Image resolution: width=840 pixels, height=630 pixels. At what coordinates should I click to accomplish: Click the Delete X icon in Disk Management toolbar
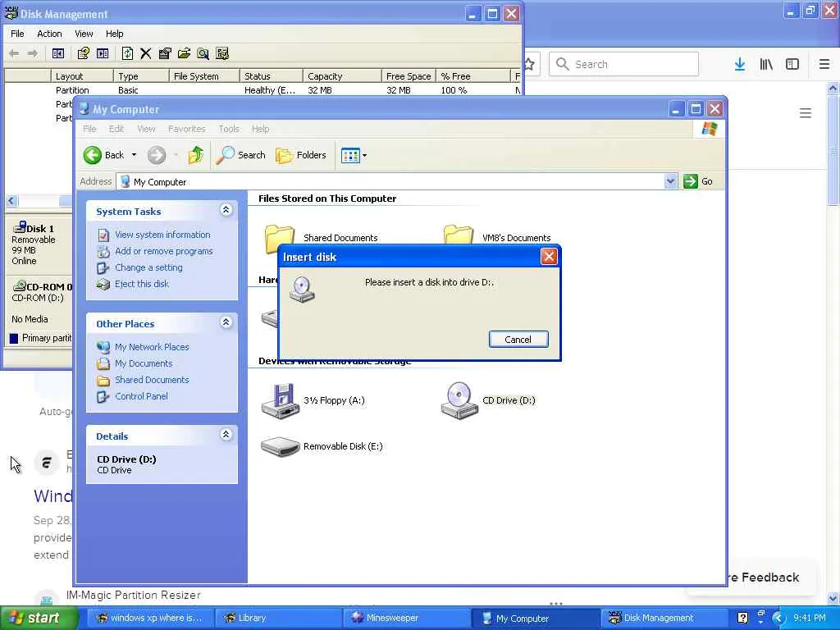tap(146, 53)
